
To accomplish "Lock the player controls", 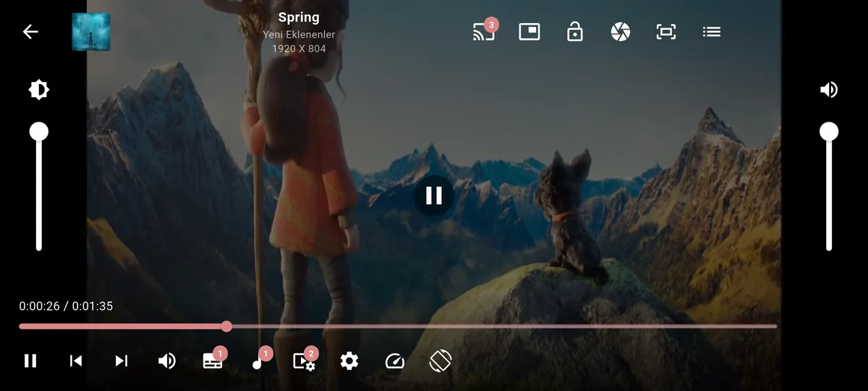I will click(x=575, y=32).
